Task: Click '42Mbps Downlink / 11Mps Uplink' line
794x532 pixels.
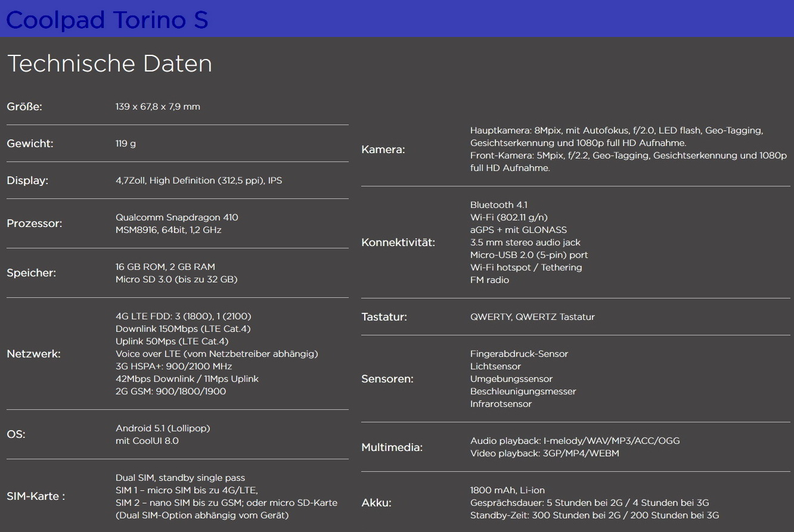Action: click(x=187, y=379)
